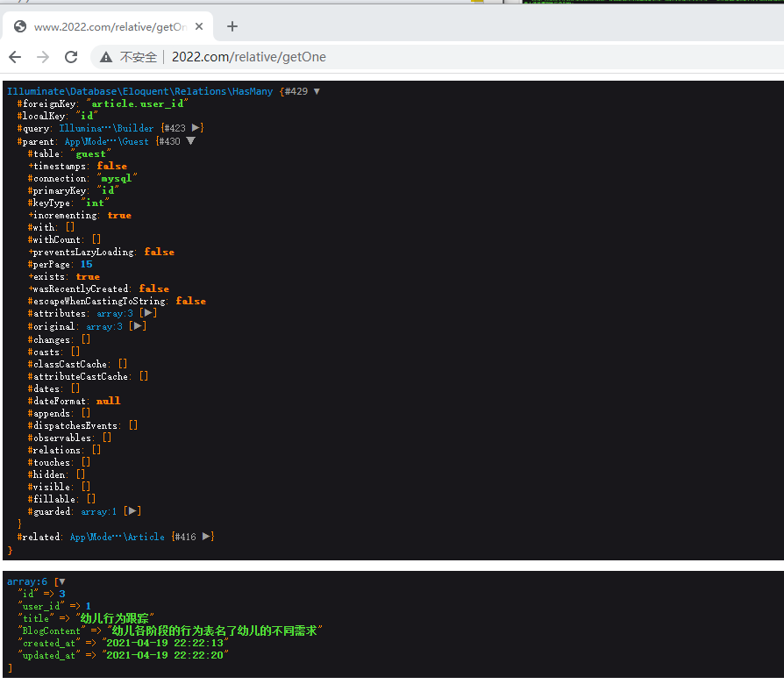Click the globe favicon on the tab
The image size is (784, 684).
(x=20, y=26)
